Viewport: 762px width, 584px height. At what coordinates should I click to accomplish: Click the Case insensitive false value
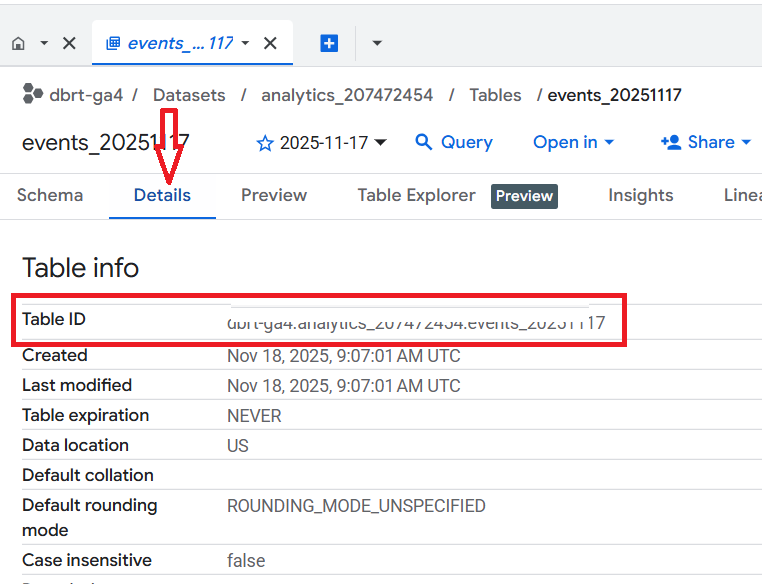(246, 561)
